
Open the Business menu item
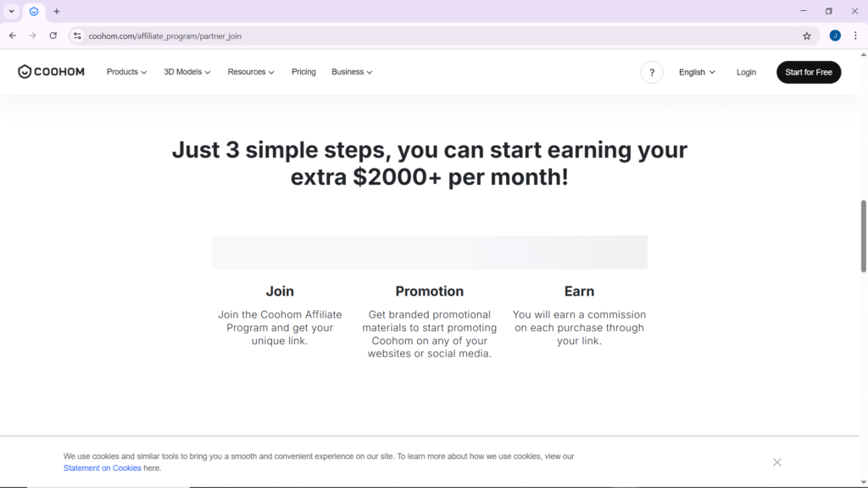coord(352,72)
